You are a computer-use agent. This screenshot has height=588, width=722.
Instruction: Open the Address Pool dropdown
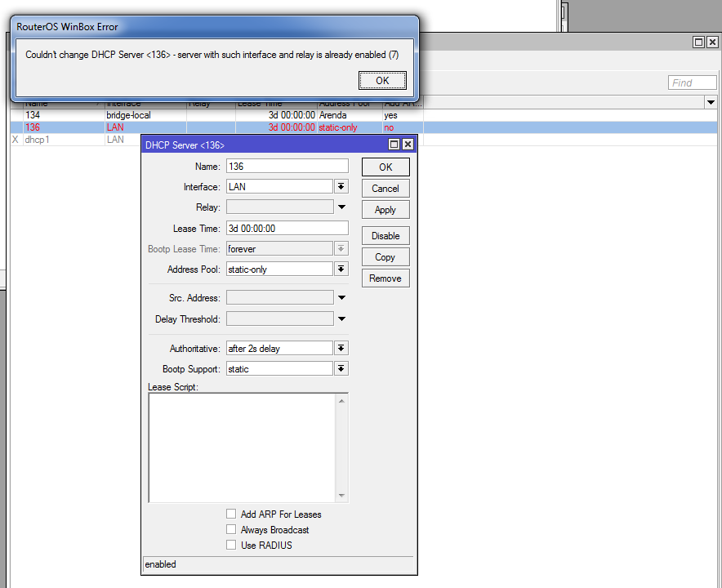pos(341,269)
